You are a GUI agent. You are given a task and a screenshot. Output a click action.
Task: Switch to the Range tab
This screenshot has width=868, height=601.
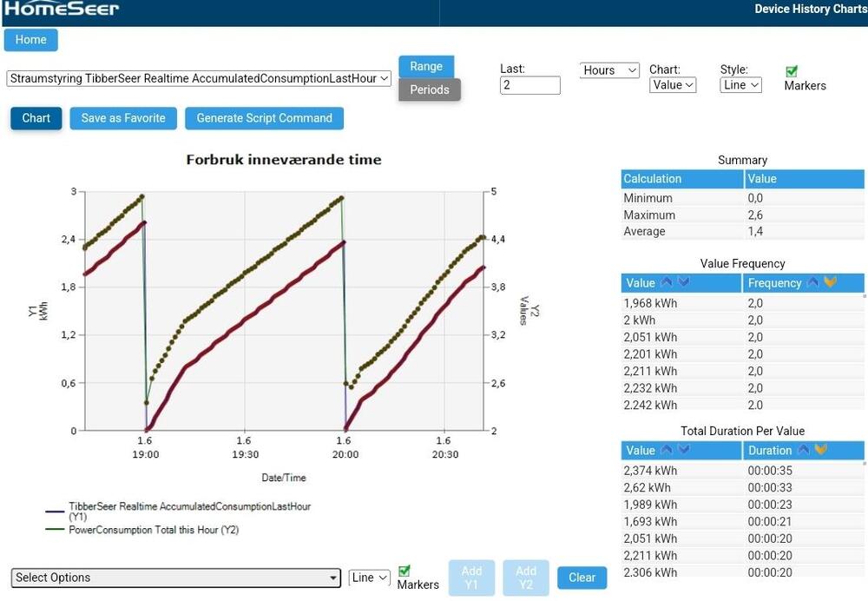point(426,66)
